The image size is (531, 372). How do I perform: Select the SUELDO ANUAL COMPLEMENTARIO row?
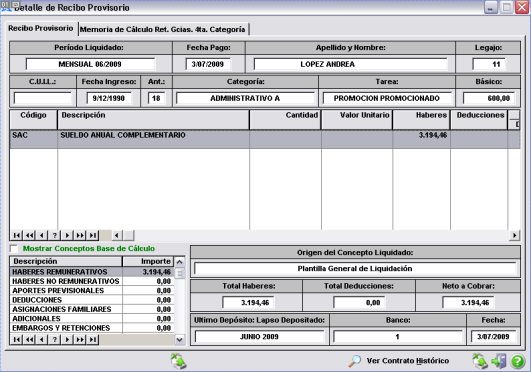[265, 139]
